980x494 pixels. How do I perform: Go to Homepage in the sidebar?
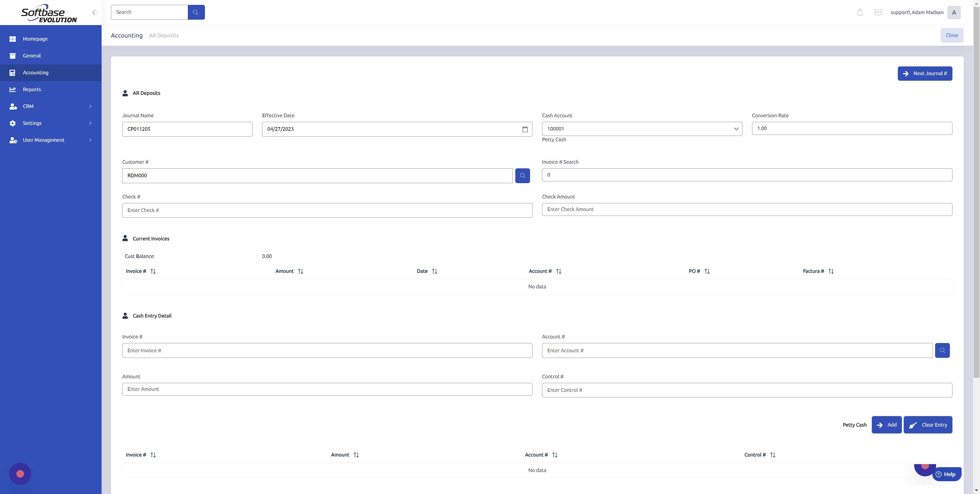click(51, 39)
